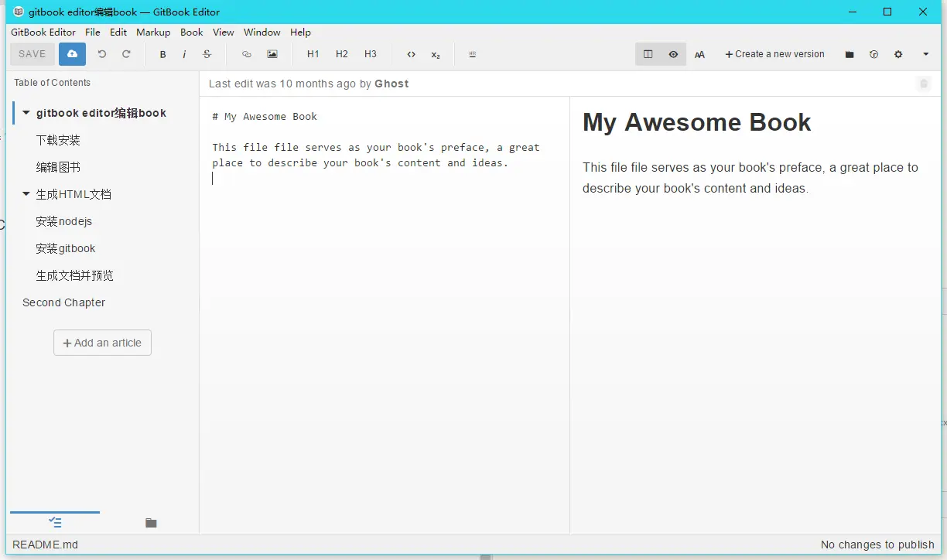Open the Book menu
This screenshot has height=560, width=947.
point(192,32)
